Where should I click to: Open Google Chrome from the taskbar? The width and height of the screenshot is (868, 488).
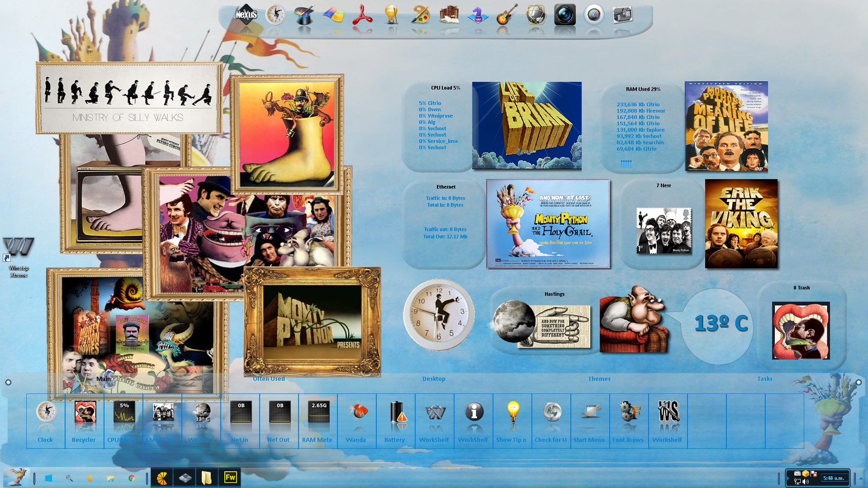132,478
